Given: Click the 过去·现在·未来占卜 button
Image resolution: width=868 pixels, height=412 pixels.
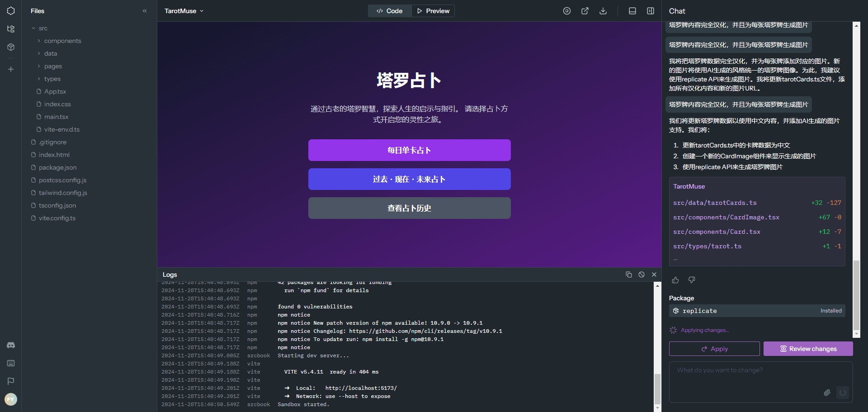Looking at the screenshot, I should click(x=409, y=179).
